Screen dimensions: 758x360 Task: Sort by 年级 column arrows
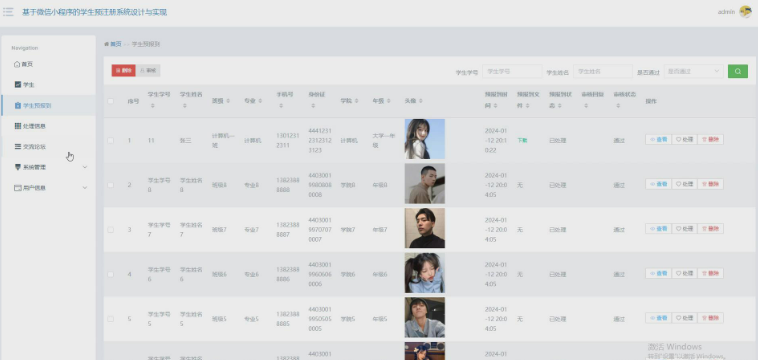389,101
